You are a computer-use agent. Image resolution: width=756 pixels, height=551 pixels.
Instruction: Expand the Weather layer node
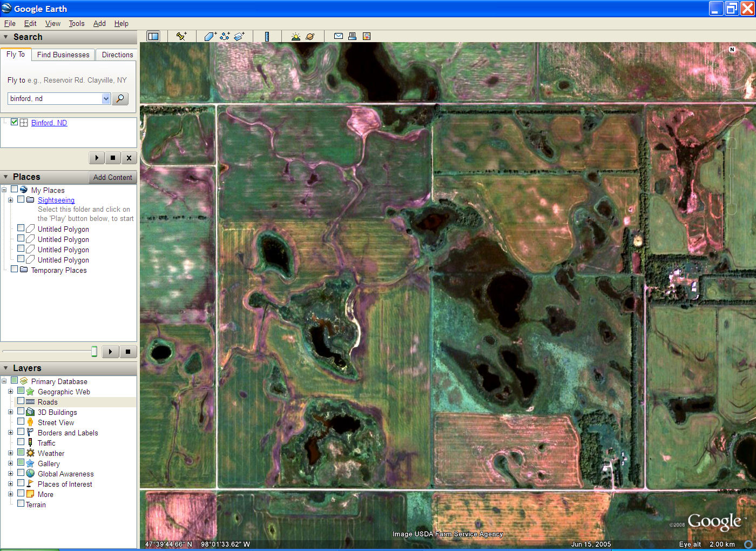click(10, 453)
